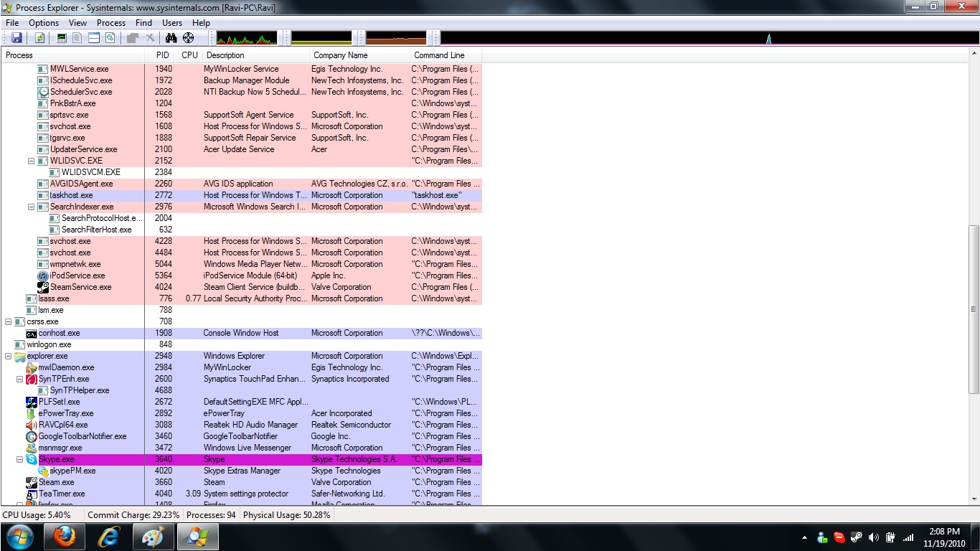
Task: Open the Help menu
Action: [x=202, y=23]
